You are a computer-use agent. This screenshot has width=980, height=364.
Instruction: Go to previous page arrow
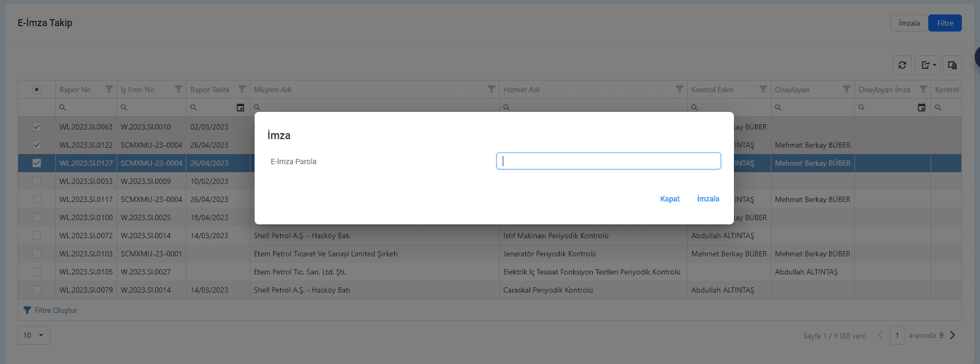pyautogui.click(x=881, y=335)
